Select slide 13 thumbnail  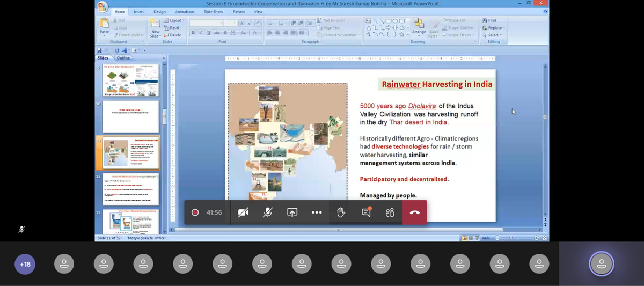pyautogui.click(x=131, y=221)
